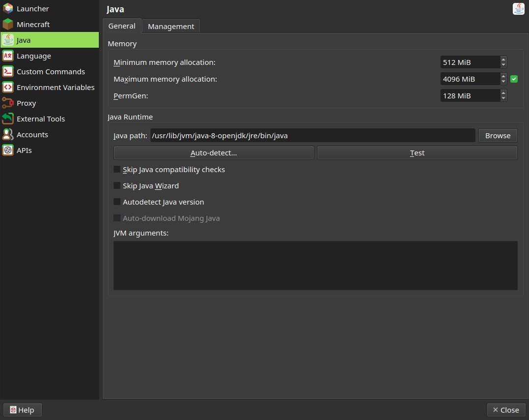The image size is (529, 420).
Task: Increase minimum memory allocation with up arrow
Action: (x=503, y=60)
